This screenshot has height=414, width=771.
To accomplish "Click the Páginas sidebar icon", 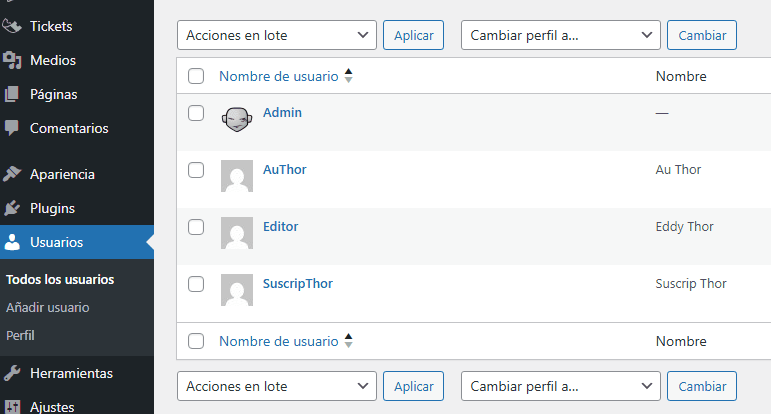I will click(13, 94).
